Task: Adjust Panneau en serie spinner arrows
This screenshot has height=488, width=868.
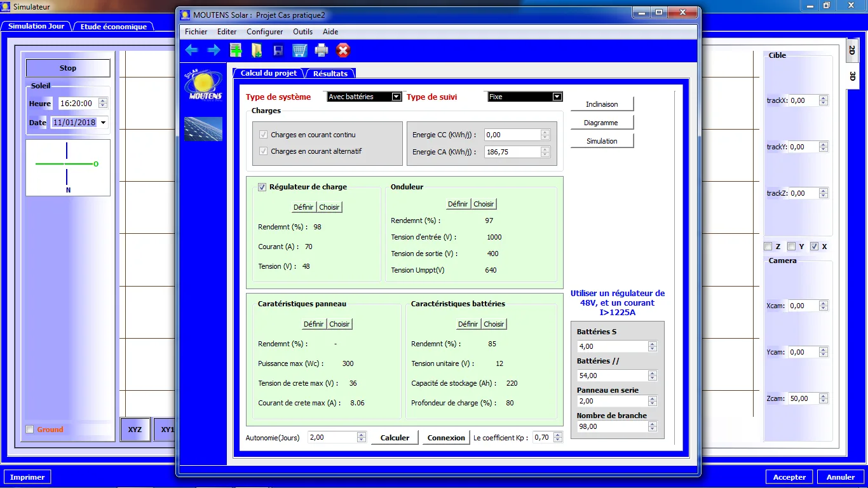Action: [x=653, y=401]
